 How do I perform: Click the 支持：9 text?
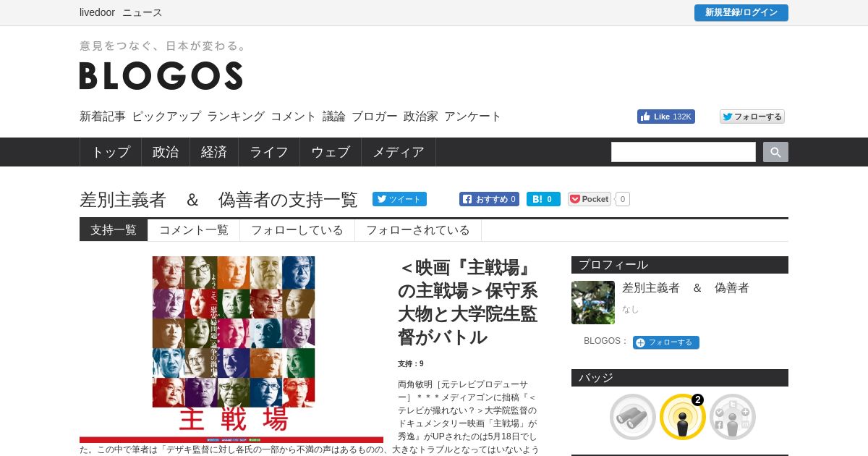coord(411,364)
